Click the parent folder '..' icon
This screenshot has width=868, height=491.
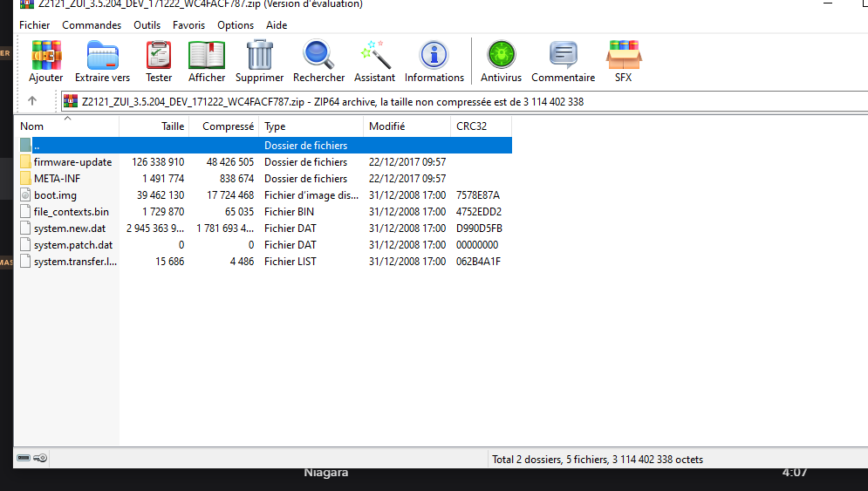pos(25,145)
